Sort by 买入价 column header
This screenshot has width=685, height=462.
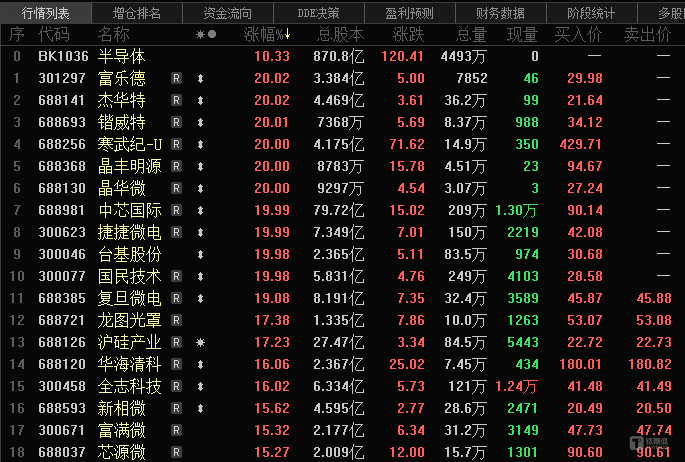578,34
